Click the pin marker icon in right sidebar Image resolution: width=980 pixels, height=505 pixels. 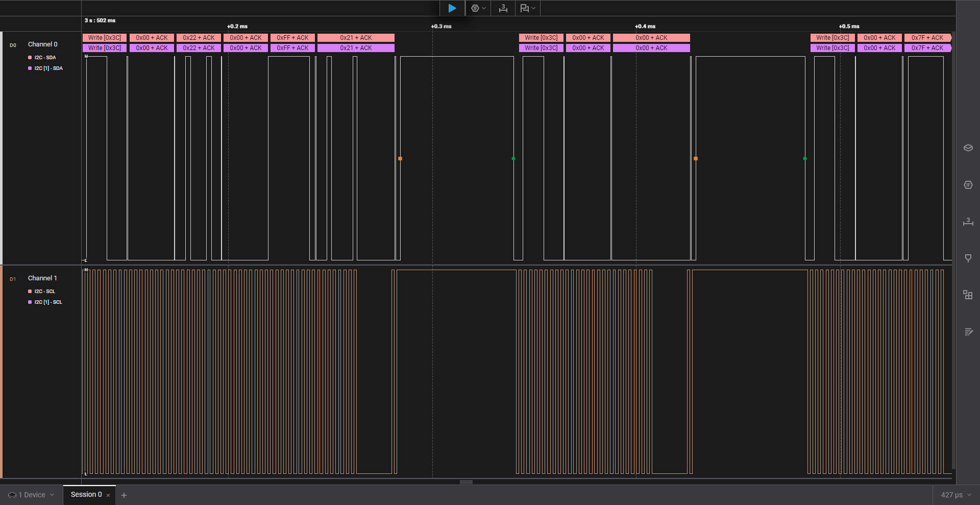click(968, 258)
